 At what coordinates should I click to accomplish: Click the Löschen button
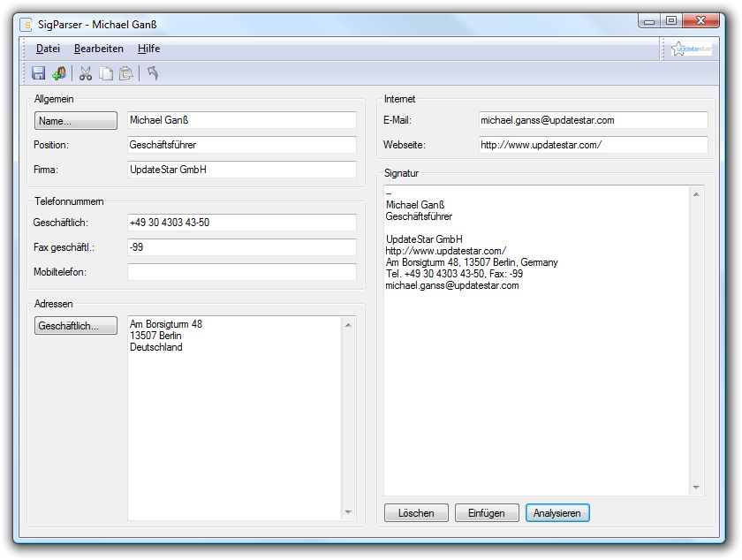click(x=416, y=512)
